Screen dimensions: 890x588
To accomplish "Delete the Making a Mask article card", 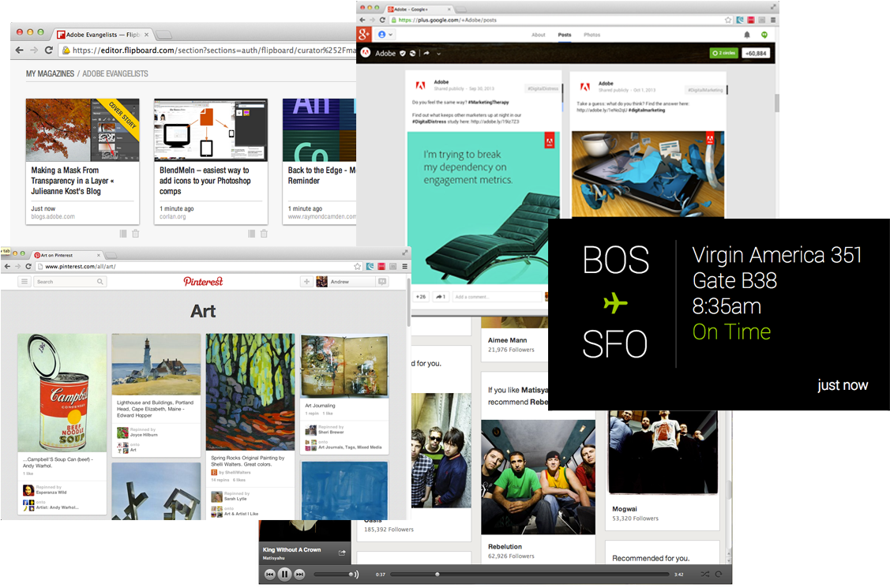I will pyautogui.click(x=136, y=234).
